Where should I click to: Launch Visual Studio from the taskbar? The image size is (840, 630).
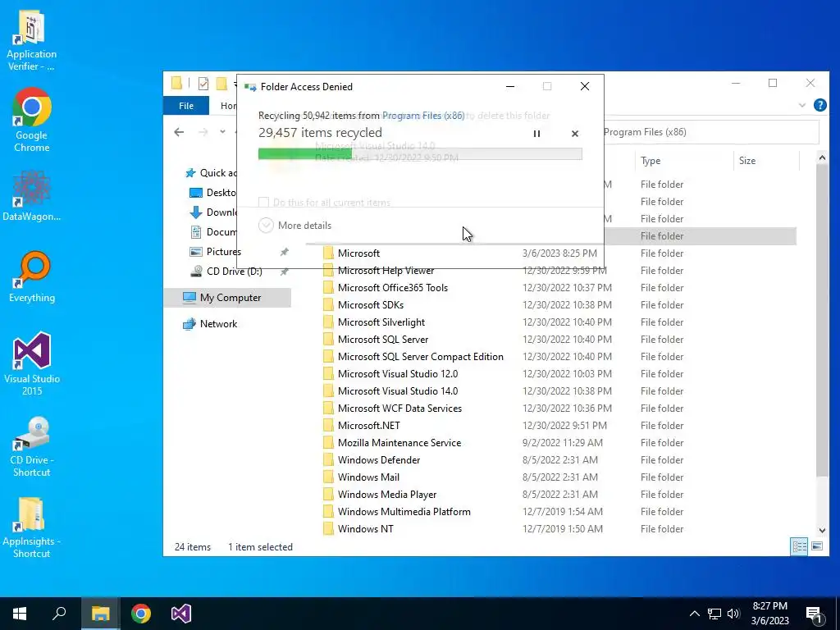click(x=181, y=614)
